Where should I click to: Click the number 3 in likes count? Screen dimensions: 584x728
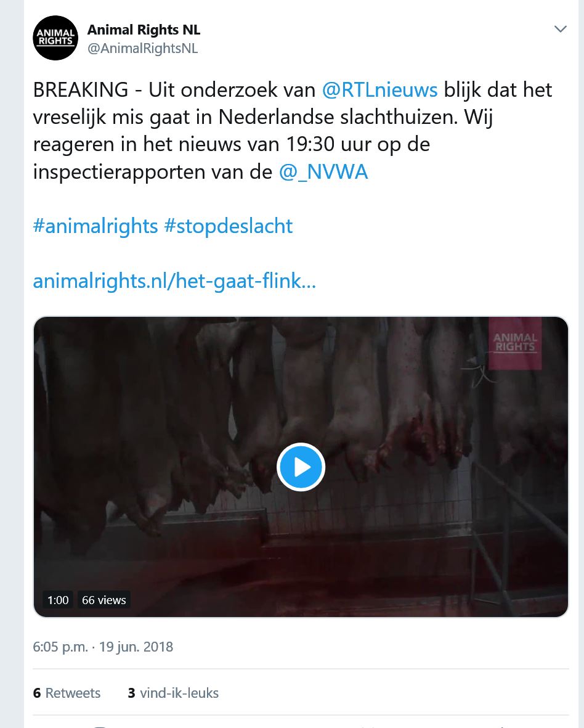131,693
